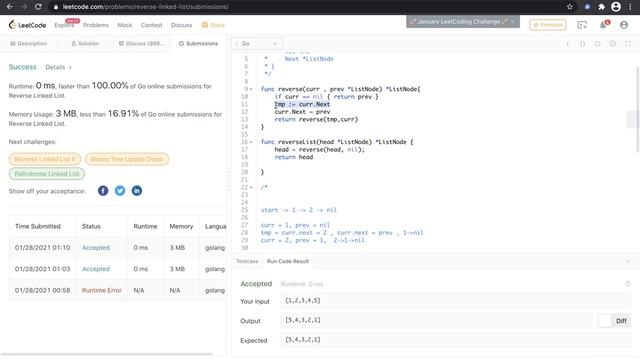The height and width of the screenshot is (360, 640).
Task: Expand the Details link next to Success
Action: 58,67
